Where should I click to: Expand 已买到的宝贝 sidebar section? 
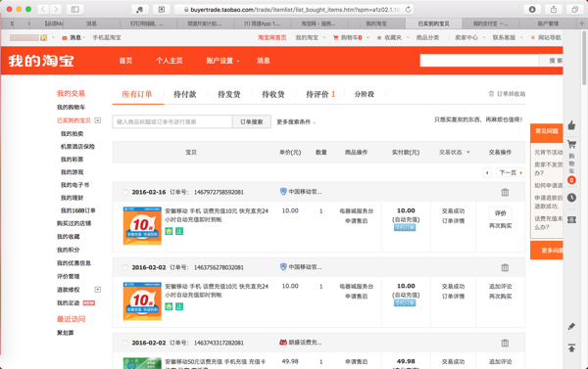pos(98,120)
